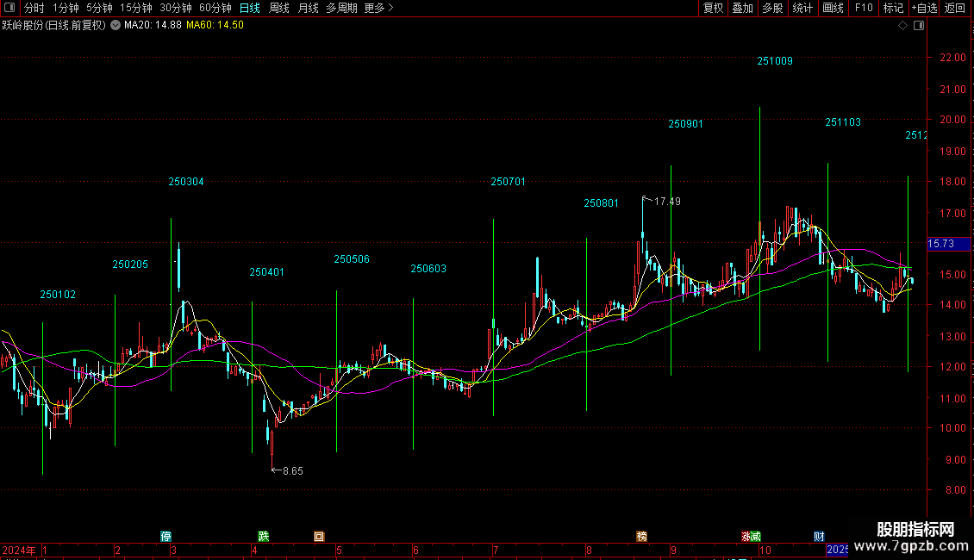Click the current price tag 15.73
This screenshot has height=560, width=974.
click(x=948, y=244)
